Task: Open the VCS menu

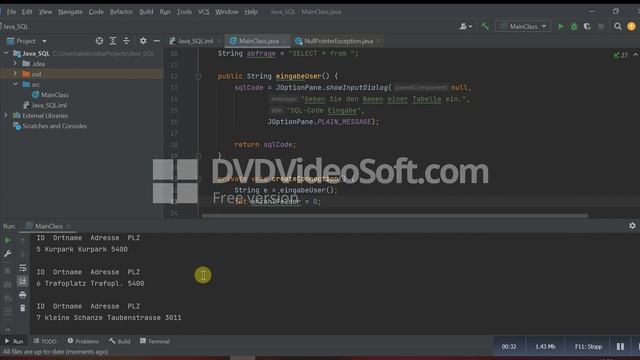Action: (203, 12)
